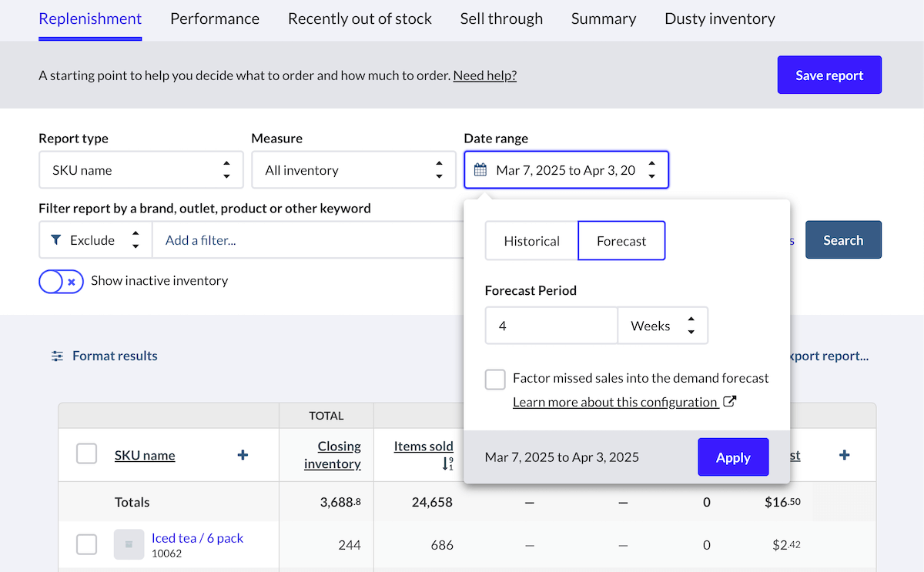The height and width of the screenshot is (572, 924).
Task: Click the plus icon next to SKU name
Action: coord(243,455)
